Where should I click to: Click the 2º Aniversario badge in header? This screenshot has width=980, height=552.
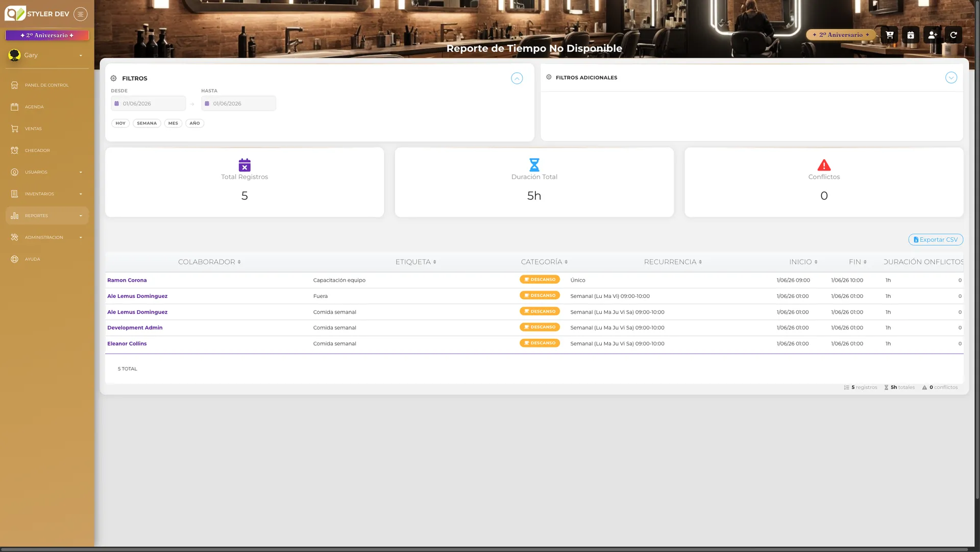pos(841,35)
